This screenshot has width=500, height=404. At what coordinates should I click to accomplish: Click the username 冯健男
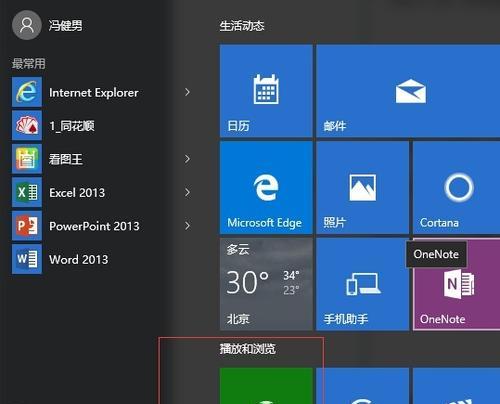[66, 25]
